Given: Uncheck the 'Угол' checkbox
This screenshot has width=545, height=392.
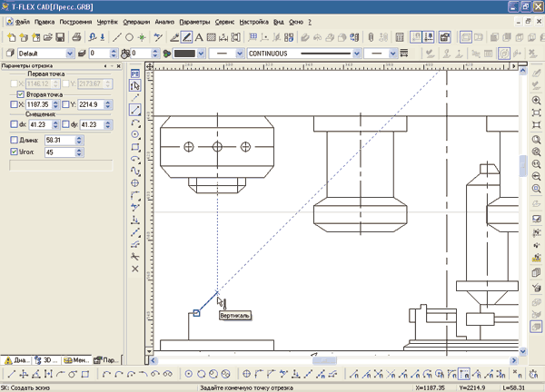Looking at the screenshot, I should point(14,152).
